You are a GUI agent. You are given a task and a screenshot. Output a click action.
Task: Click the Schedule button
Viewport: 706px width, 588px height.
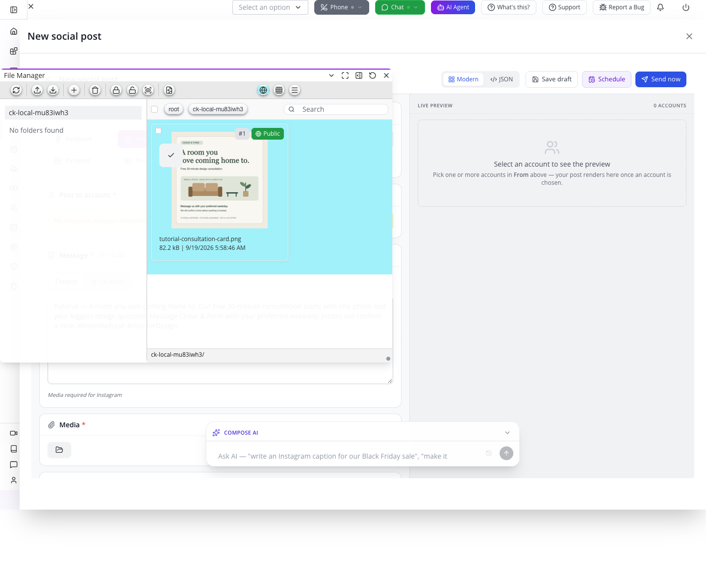coord(606,79)
